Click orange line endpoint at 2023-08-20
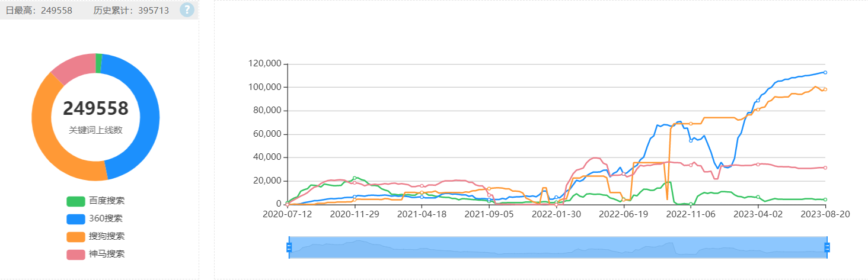 [825, 89]
